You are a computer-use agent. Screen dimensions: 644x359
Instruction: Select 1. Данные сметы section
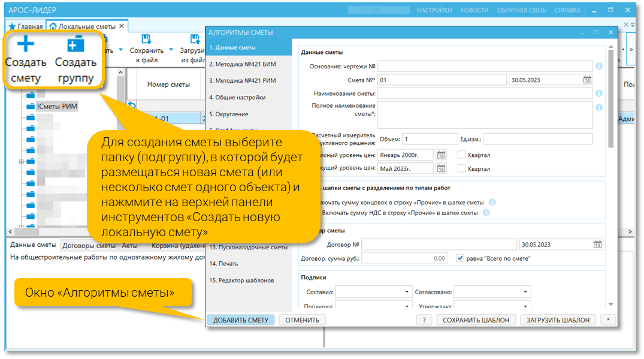click(249, 47)
